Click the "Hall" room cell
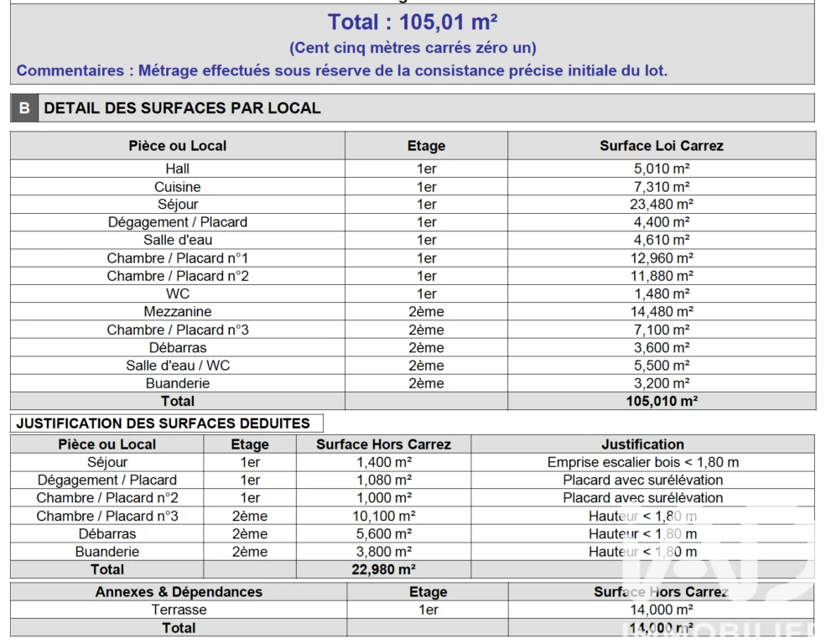Screen dimensions: 826x644 pos(178,169)
